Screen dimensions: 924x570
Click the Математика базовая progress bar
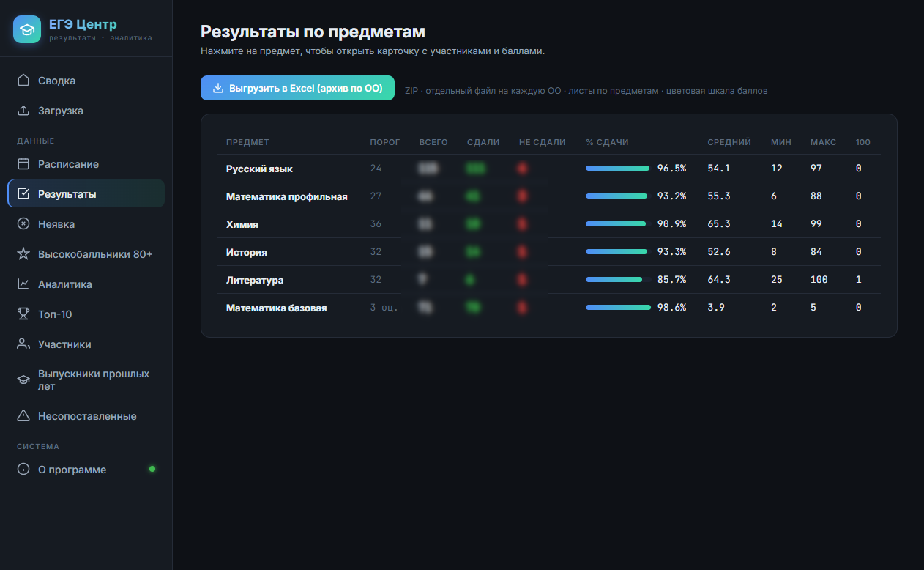[618, 308]
